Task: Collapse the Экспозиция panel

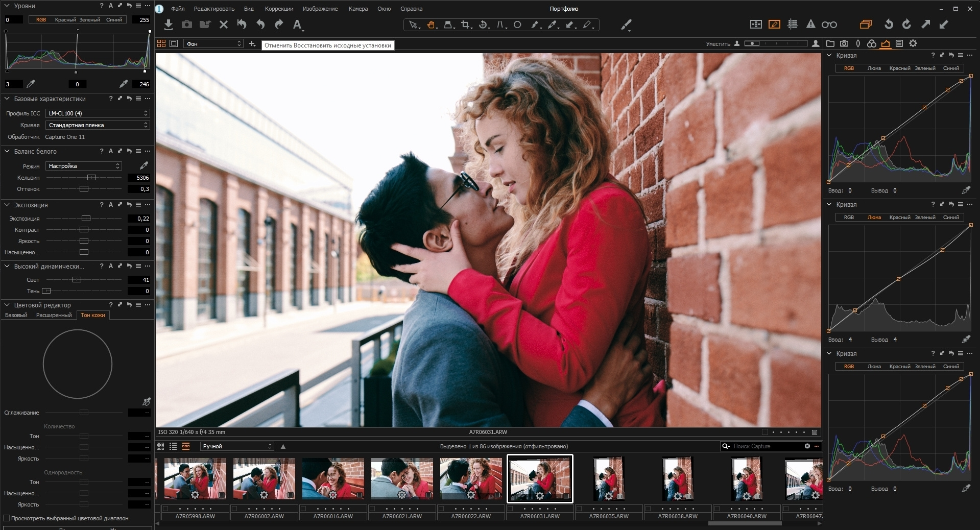Action: pos(7,205)
